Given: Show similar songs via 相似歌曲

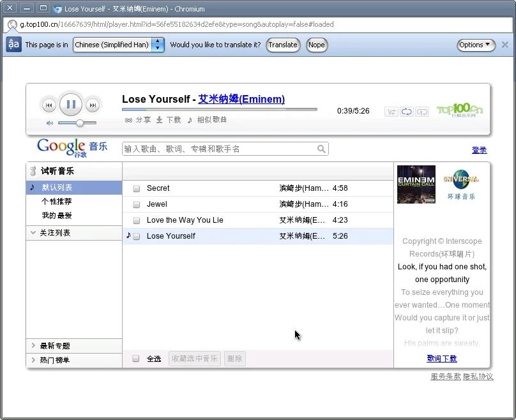Looking at the screenshot, I should (x=207, y=120).
